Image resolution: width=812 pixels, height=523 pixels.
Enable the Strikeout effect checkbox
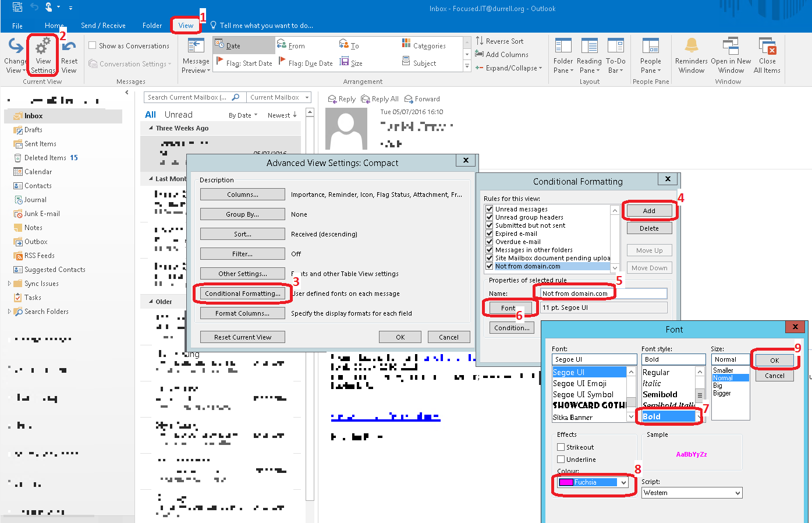(x=561, y=447)
